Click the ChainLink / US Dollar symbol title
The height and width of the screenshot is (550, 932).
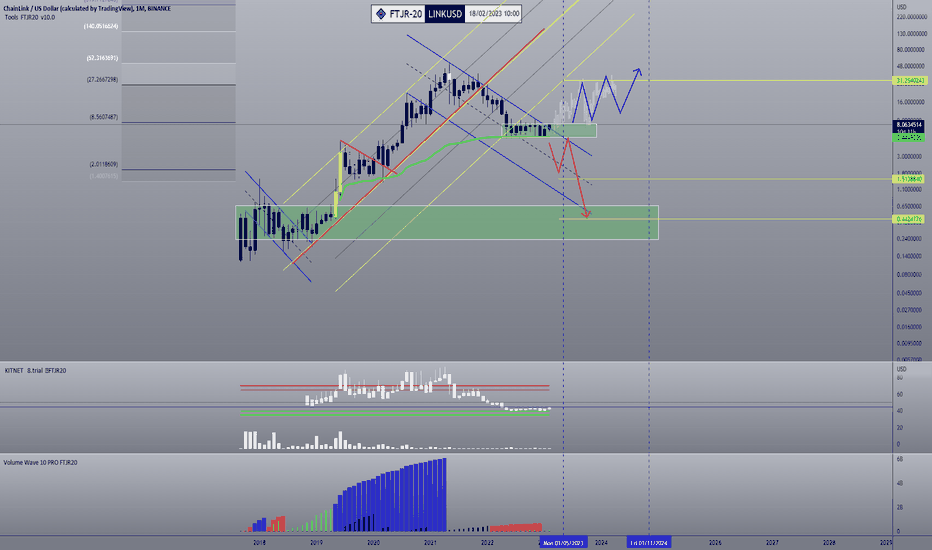pos(87,8)
